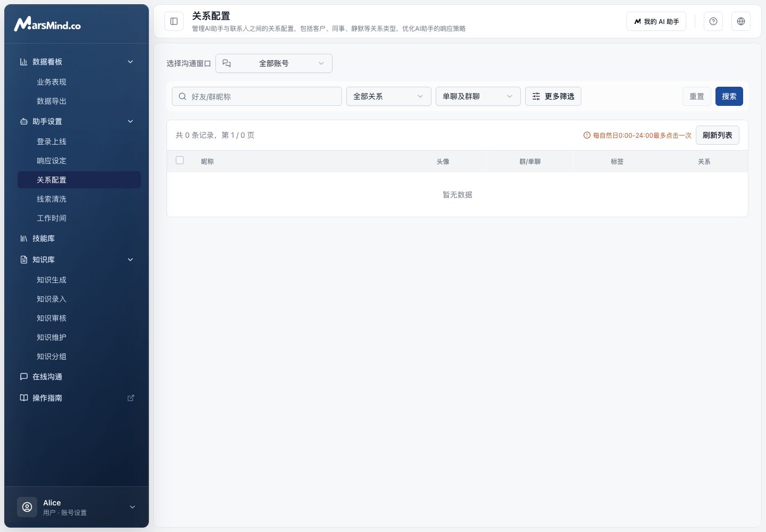Expand the Alice account menu chevron
766x532 pixels.
pos(132,507)
